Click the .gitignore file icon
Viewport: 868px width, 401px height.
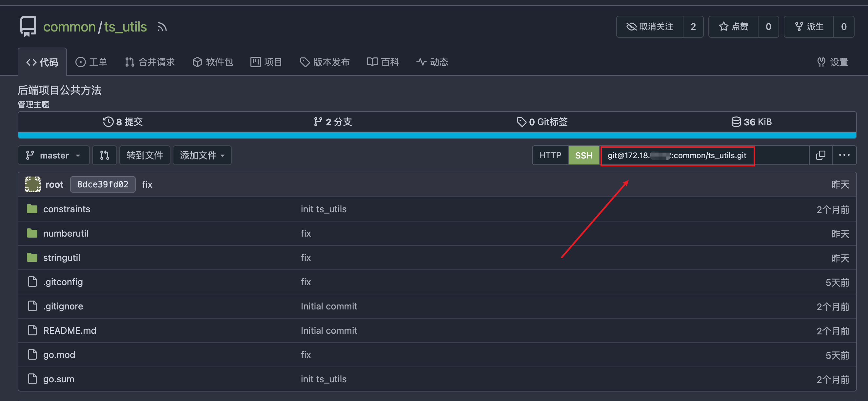coord(32,306)
